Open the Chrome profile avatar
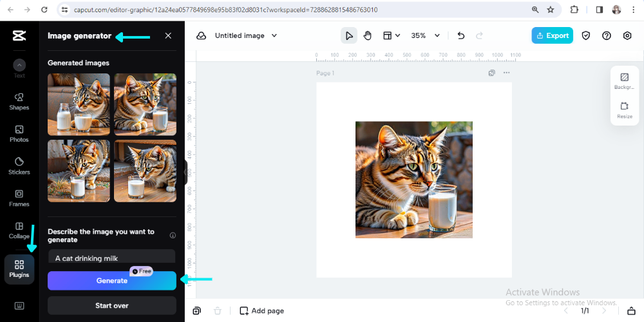The width and height of the screenshot is (644, 322). [616, 10]
